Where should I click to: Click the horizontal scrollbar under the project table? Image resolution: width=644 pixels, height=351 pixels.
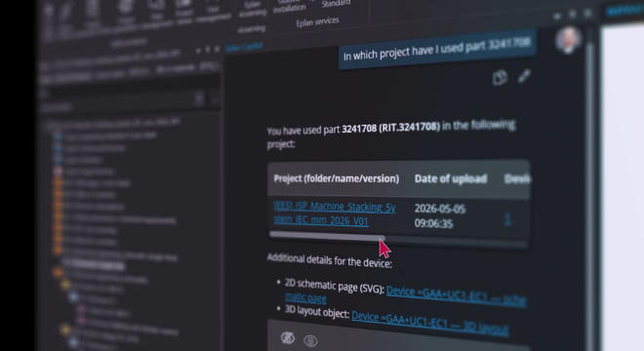click(327, 236)
